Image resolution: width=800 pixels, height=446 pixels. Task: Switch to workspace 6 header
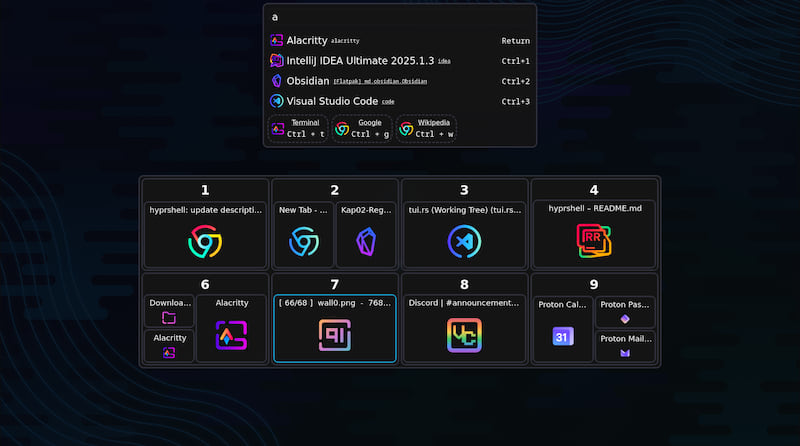[x=205, y=285]
